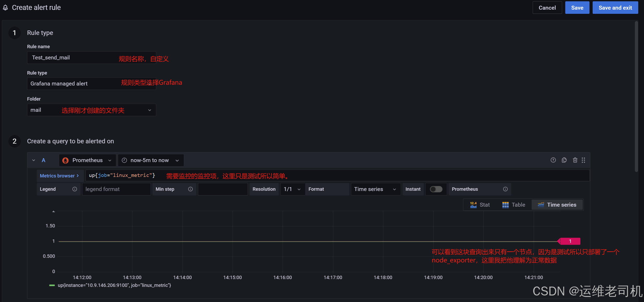Click the Min step info icon
Image resolution: width=644 pixels, height=302 pixels.
click(190, 189)
